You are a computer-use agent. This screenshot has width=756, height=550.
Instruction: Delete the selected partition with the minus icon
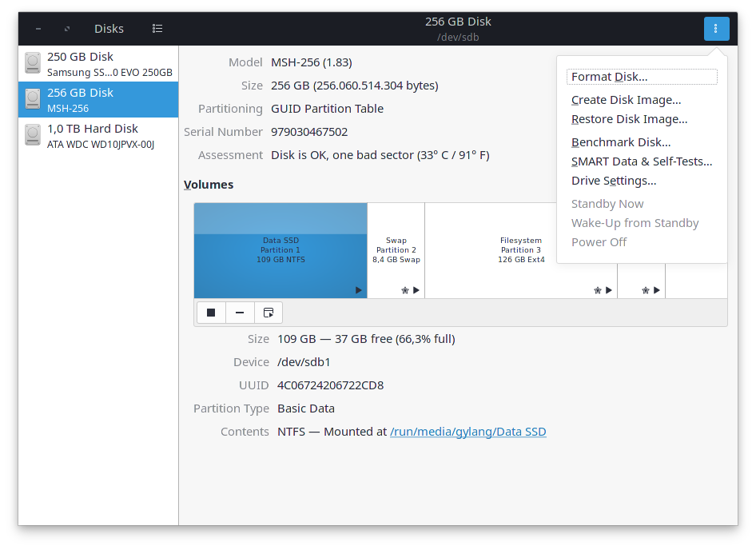[x=239, y=312]
